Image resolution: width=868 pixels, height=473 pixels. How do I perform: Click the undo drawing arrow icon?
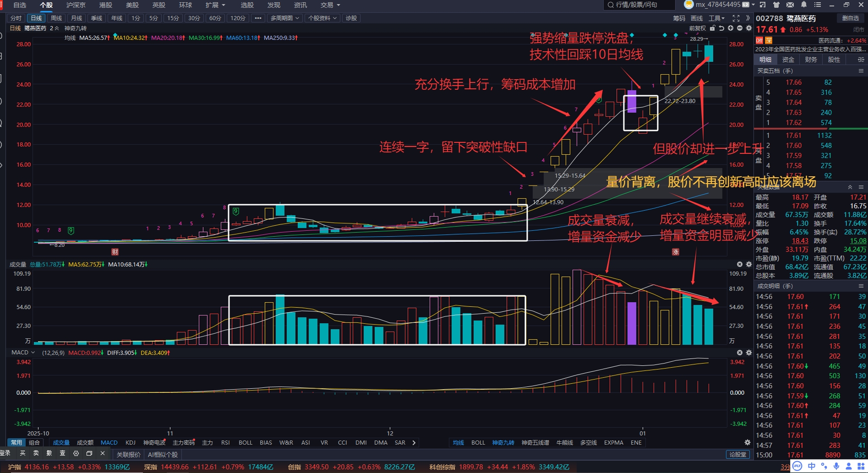[721, 28]
